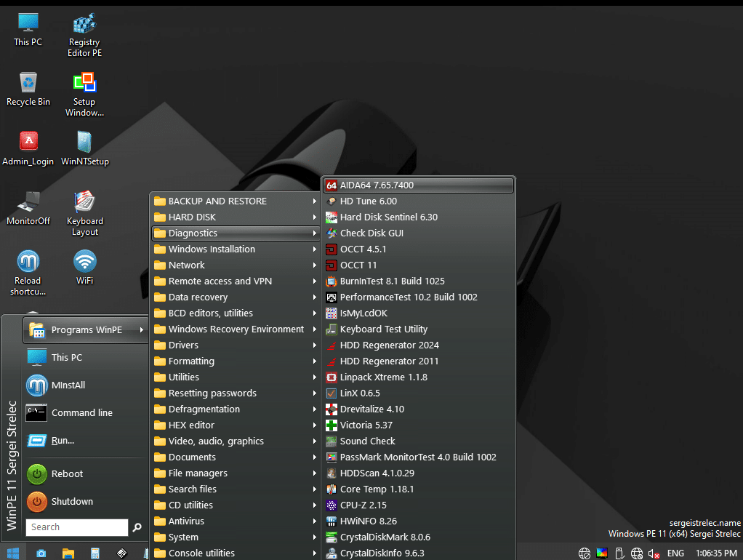Expand the Data recovery submenu
This screenshot has width=743, height=560.
(x=235, y=297)
